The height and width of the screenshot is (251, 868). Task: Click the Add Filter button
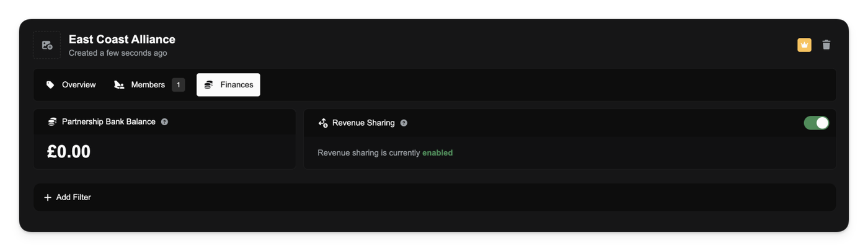[73, 197]
